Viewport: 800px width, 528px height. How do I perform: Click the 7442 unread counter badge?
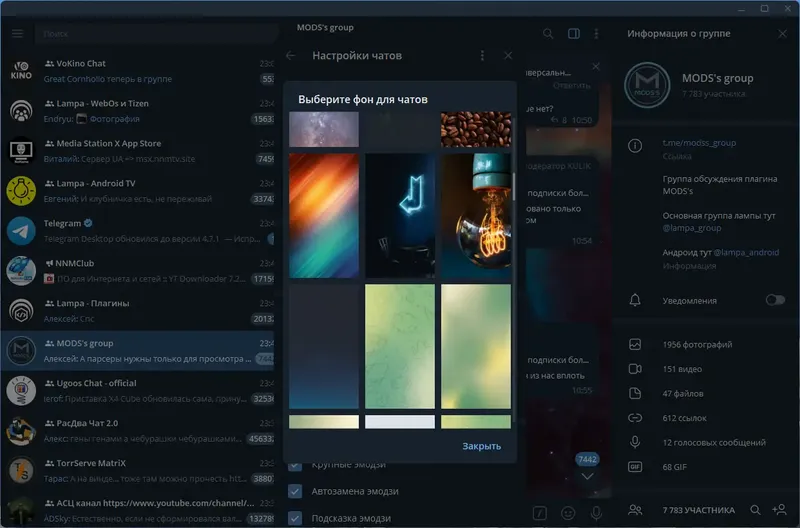pyautogui.click(x=587, y=459)
